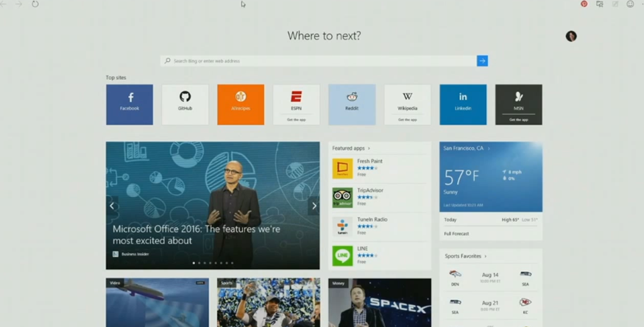Click the blue search go arrow
Image resolution: width=644 pixels, height=327 pixels.
[482, 61]
